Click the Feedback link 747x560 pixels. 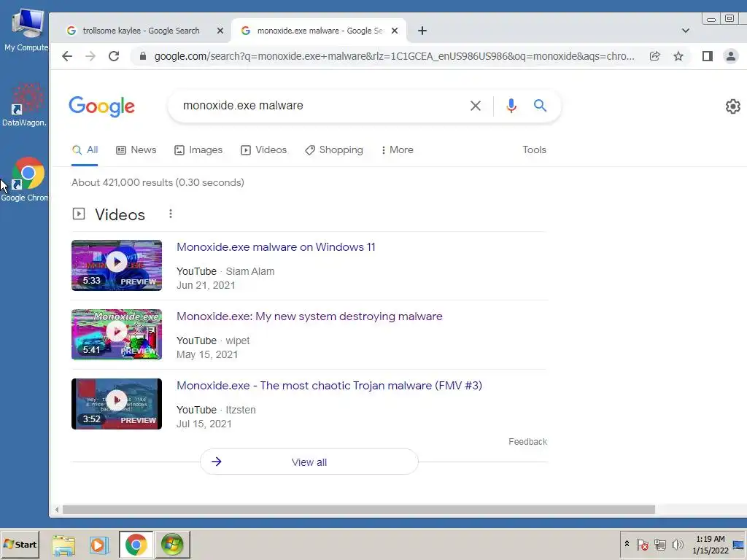click(x=528, y=442)
